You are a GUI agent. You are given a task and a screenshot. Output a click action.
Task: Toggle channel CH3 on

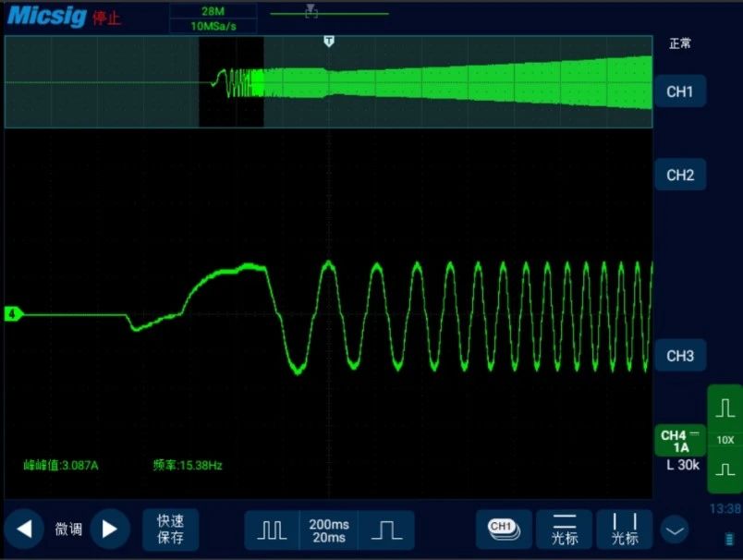(680, 356)
